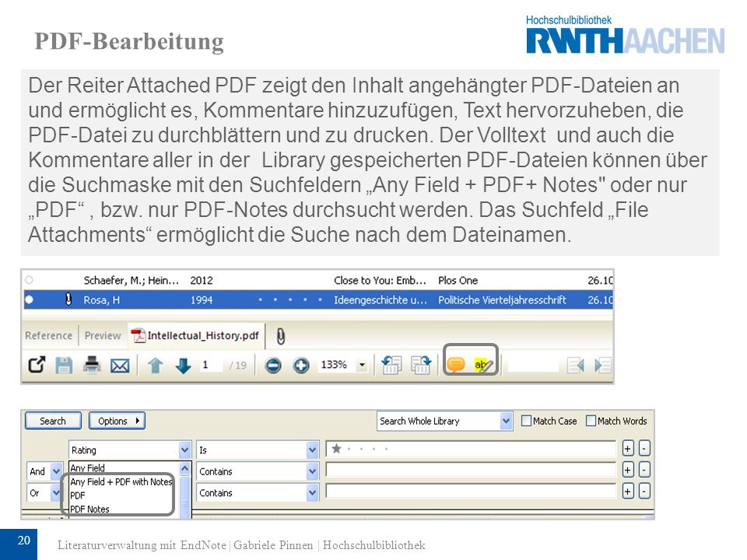Click the find next arrow icon

pos(602,366)
